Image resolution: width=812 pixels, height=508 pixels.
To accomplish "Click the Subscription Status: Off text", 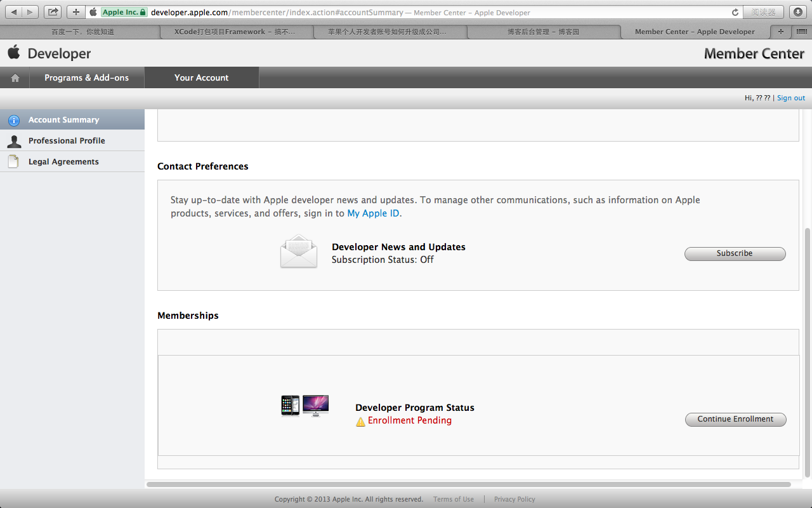I will (x=383, y=260).
